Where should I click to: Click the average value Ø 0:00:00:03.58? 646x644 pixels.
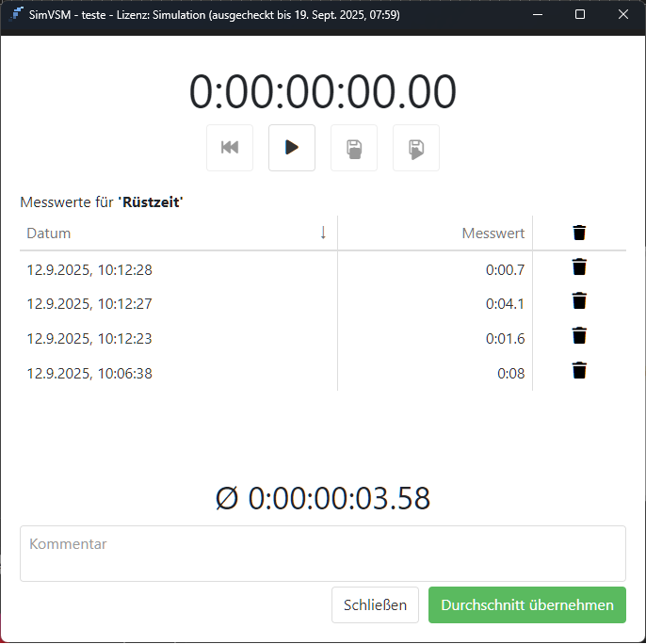click(x=323, y=498)
